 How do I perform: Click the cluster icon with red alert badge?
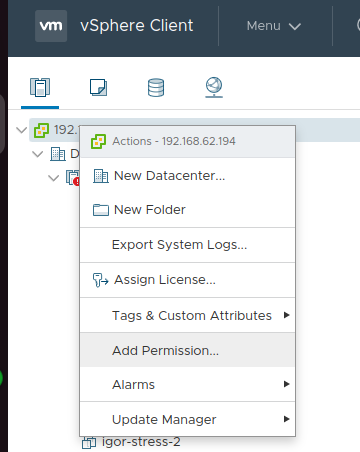coord(73,178)
